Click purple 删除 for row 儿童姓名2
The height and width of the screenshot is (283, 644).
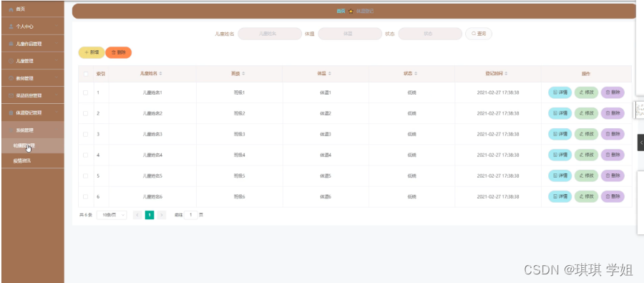[x=613, y=113]
